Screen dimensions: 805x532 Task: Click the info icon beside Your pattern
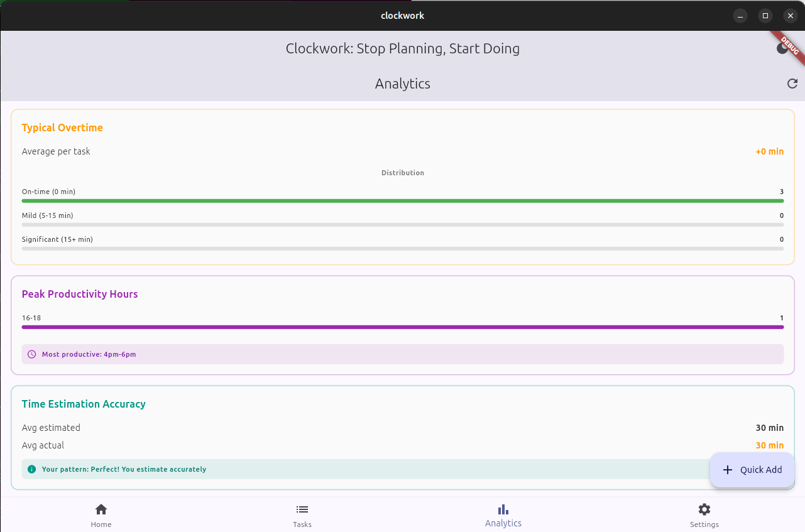pos(32,469)
